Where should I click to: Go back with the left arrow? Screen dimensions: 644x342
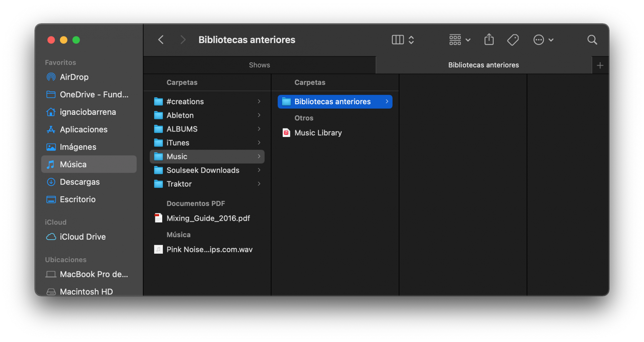pyautogui.click(x=161, y=40)
